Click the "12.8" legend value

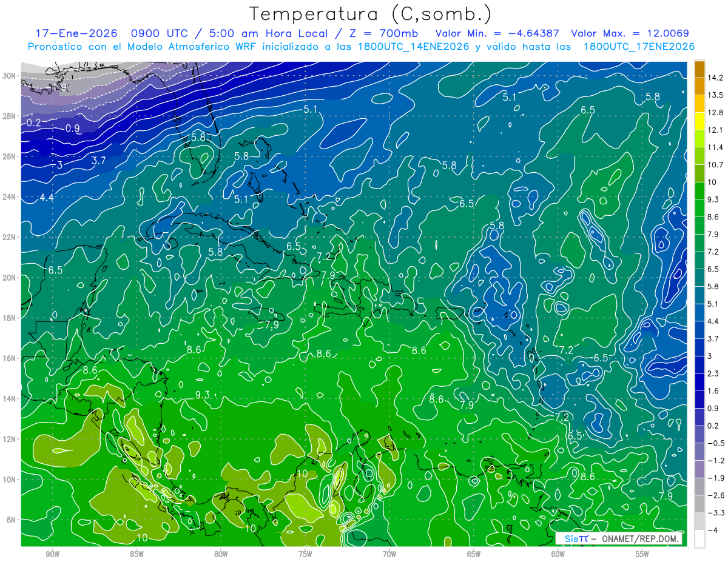(714, 113)
